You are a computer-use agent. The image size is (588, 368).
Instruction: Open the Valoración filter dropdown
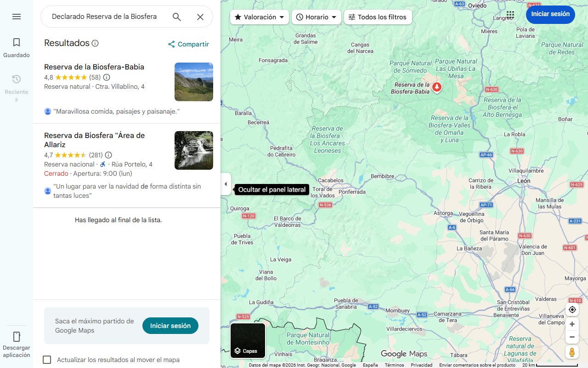[260, 17]
